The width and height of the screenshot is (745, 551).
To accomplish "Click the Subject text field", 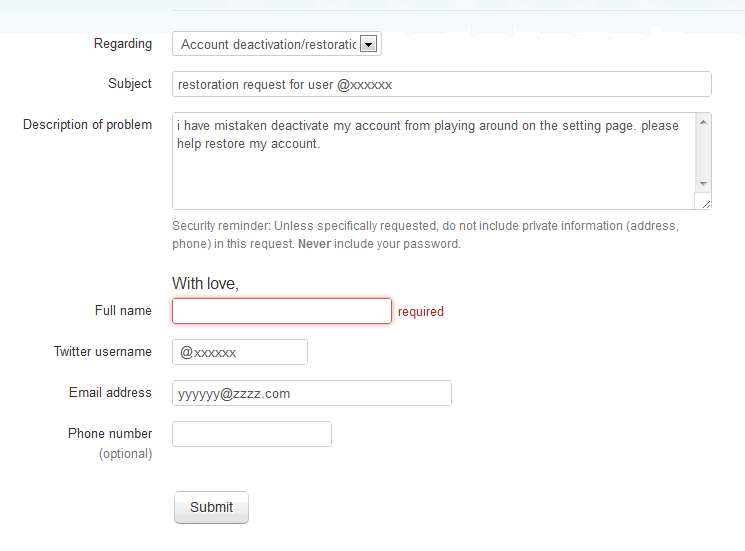I will pos(441,85).
